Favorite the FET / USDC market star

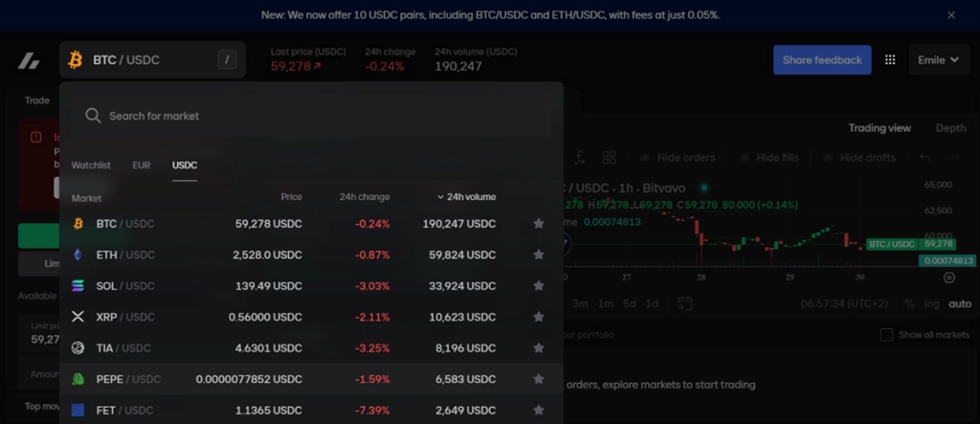click(538, 411)
